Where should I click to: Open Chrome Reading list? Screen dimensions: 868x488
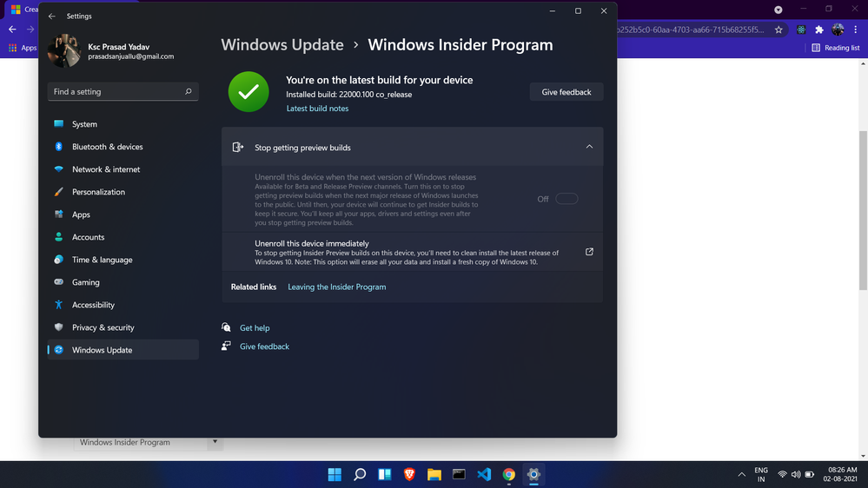(835, 48)
